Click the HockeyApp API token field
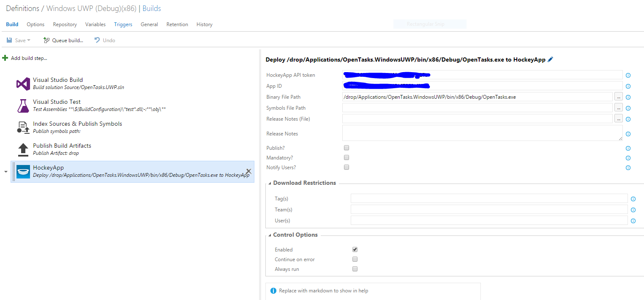The image size is (644, 300). [x=483, y=75]
